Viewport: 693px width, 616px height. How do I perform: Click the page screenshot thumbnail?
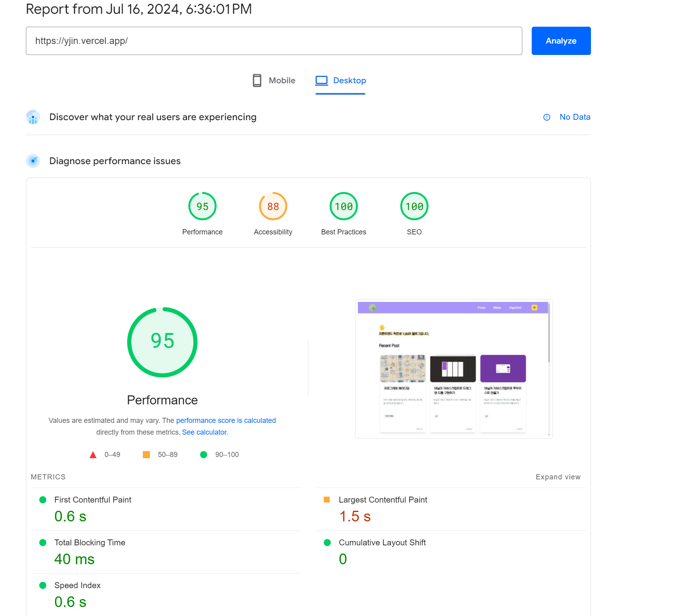(x=454, y=369)
